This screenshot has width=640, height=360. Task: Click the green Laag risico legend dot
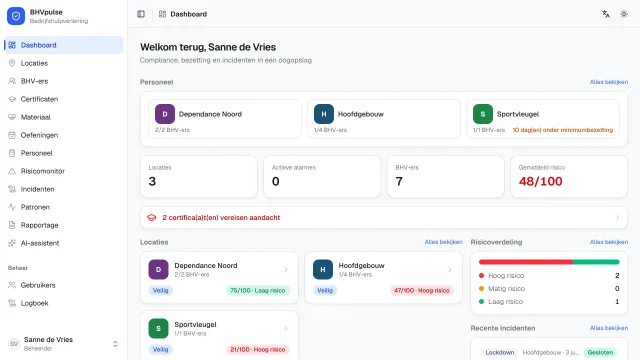click(482, 302)
